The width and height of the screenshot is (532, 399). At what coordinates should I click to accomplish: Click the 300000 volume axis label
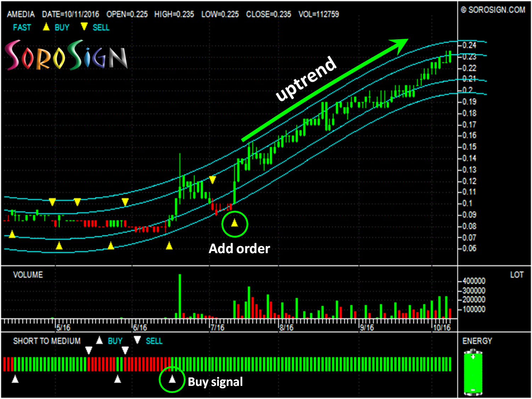point(474,291)
